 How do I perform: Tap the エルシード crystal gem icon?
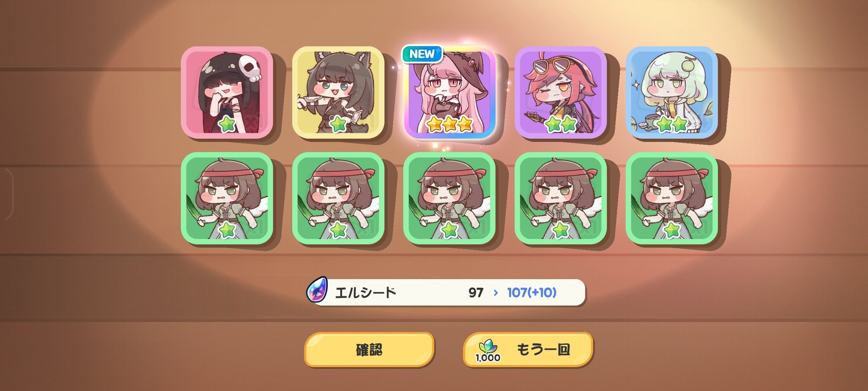(x=317, y=290)
